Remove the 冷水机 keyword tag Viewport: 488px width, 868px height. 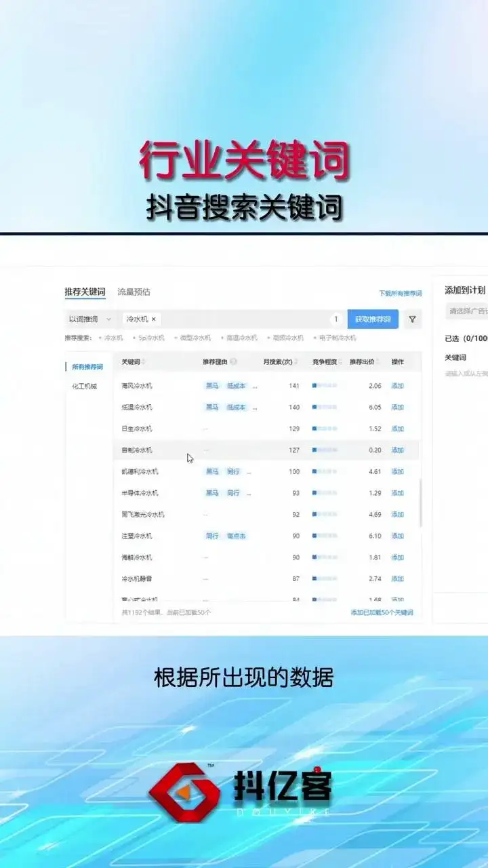pos(154,319)
